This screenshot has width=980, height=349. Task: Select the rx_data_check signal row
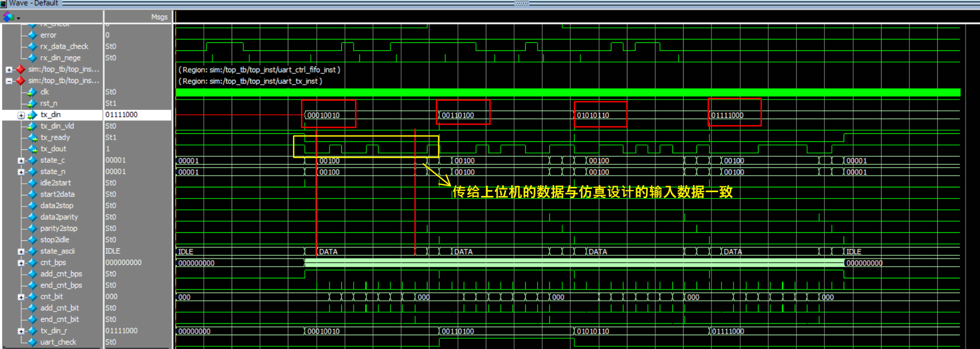pos(64,47)
